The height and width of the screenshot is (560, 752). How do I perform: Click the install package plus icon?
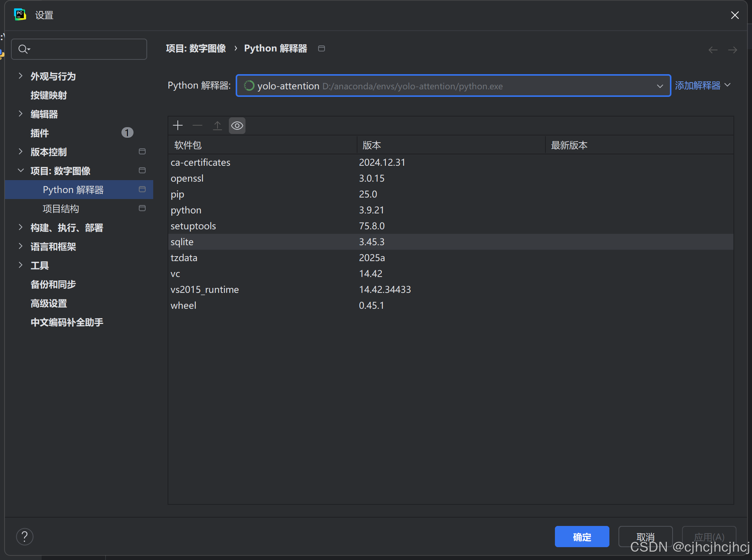[x=178, y=126]
